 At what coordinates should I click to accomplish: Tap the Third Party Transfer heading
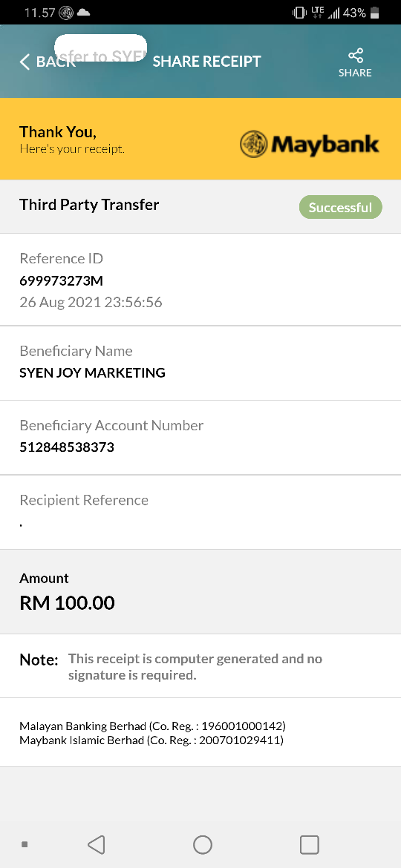coord(89,205)
